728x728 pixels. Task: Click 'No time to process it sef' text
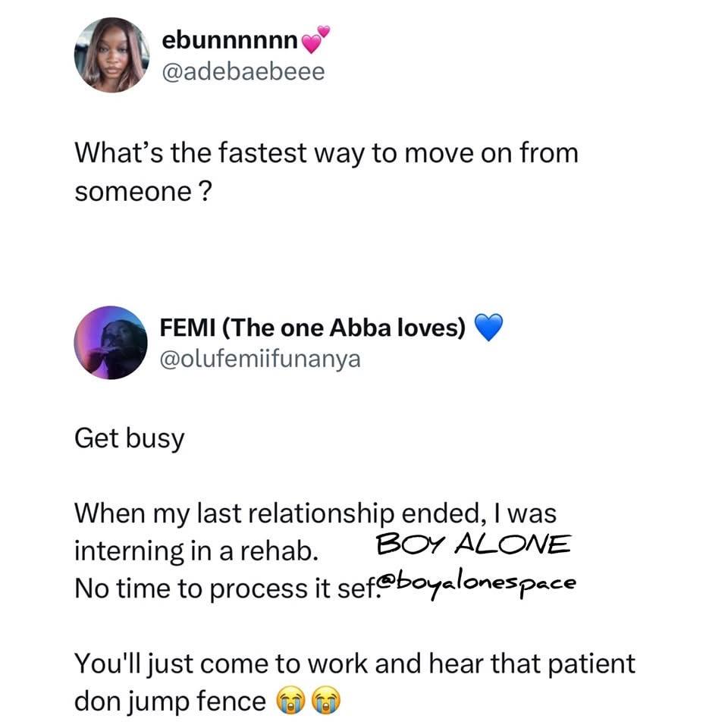pos(224,588)
